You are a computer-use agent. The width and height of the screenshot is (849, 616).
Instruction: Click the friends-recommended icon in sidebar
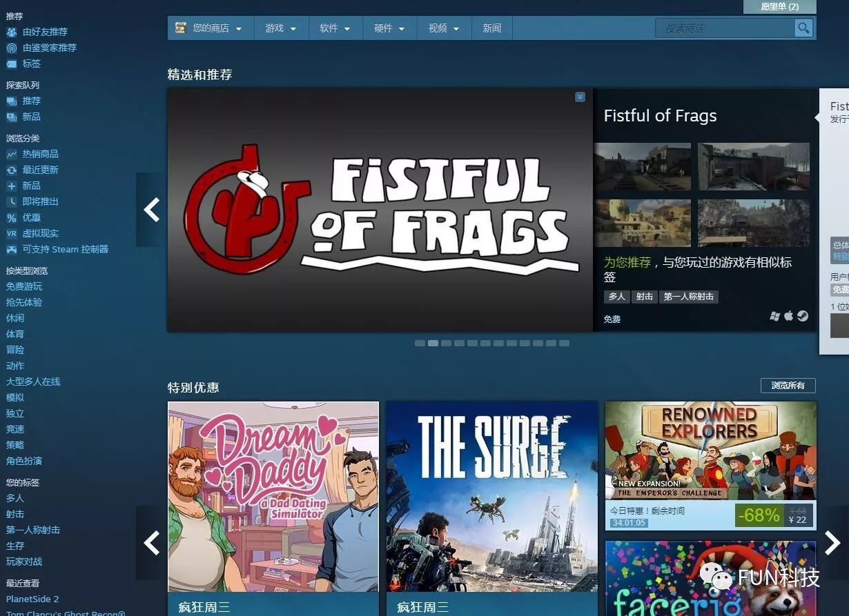pos(11,32)
